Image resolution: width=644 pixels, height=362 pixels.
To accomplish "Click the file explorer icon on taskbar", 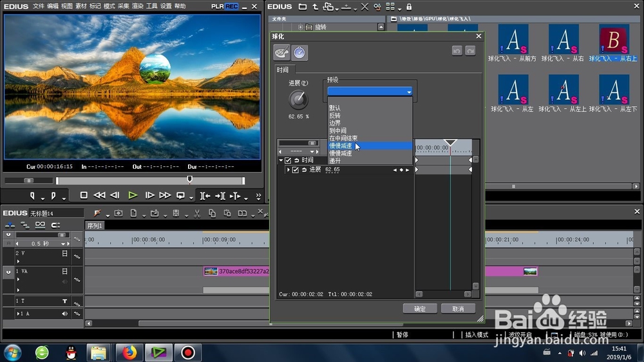I will (99, 352).
